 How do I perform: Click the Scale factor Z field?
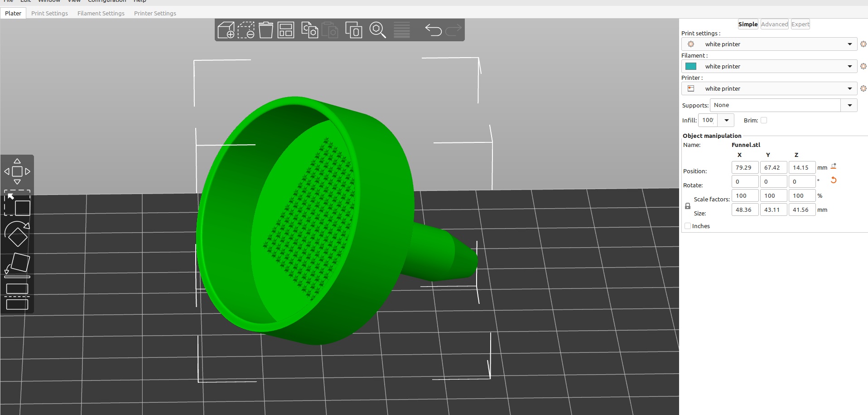tap(802, 195)
